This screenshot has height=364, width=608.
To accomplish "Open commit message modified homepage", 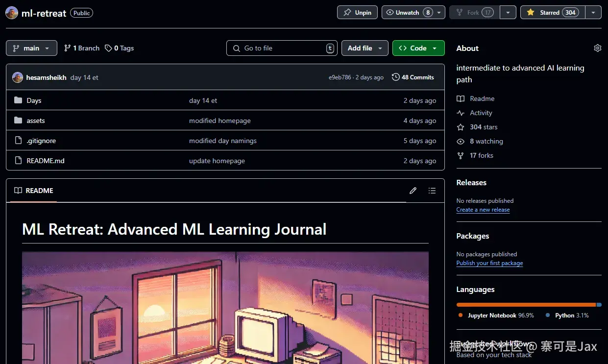I will [220, 121].
